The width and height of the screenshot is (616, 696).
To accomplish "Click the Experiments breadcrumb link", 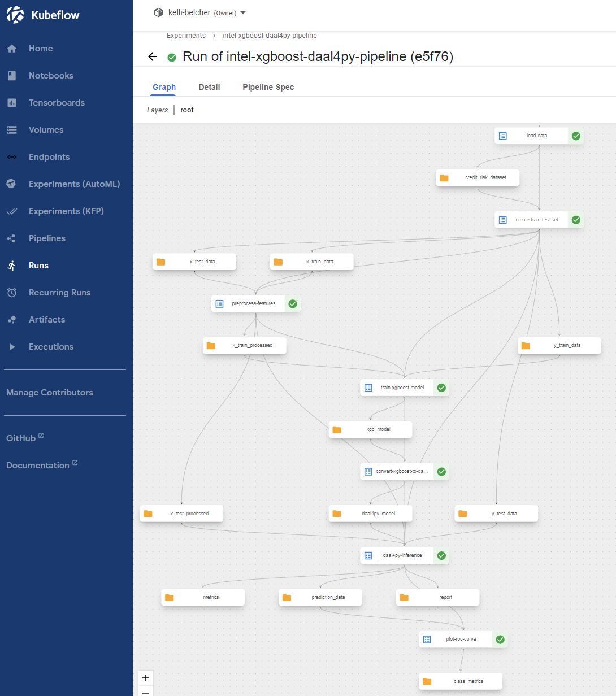I will point(186,36).
